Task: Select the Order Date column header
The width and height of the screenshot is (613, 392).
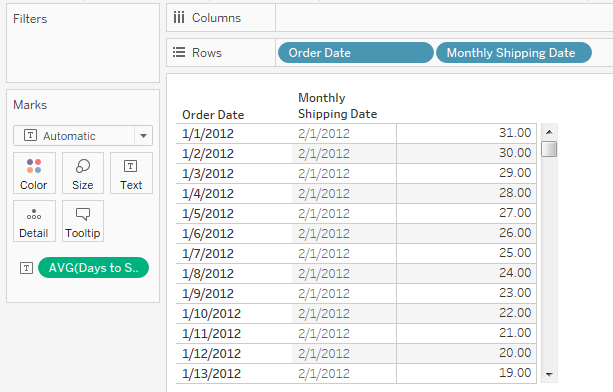Action: pos(213,115)
